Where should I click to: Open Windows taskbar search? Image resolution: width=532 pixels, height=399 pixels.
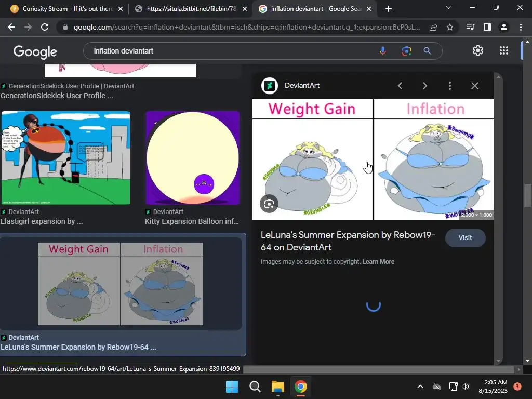(x=255, y=387)
